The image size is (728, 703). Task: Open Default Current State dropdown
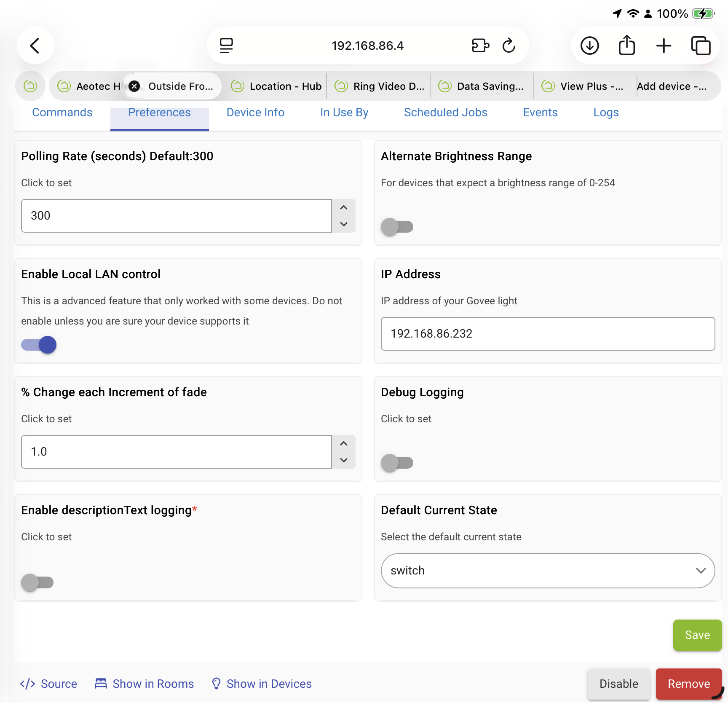pos(548,571)
